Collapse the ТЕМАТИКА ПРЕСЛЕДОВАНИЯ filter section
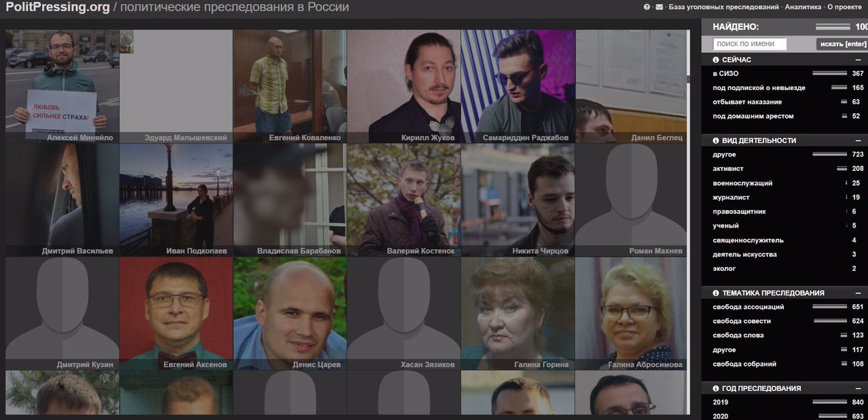Viewport: 868px width, 420px height. pos(859,293)
